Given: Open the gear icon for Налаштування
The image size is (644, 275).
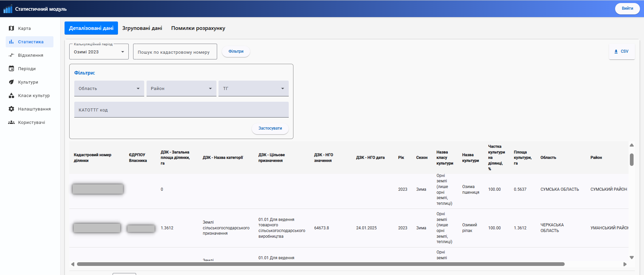Looking at the screenshot, I should (11, 109).
